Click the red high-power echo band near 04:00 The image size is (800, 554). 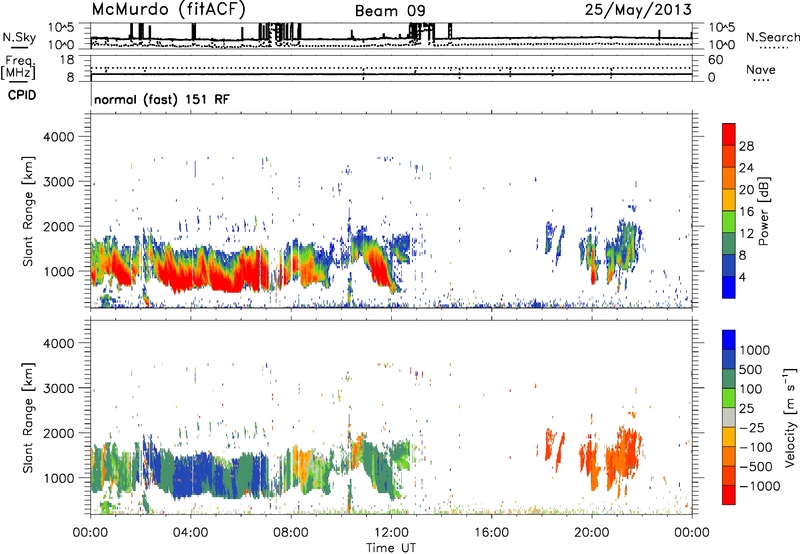point(189,278)
